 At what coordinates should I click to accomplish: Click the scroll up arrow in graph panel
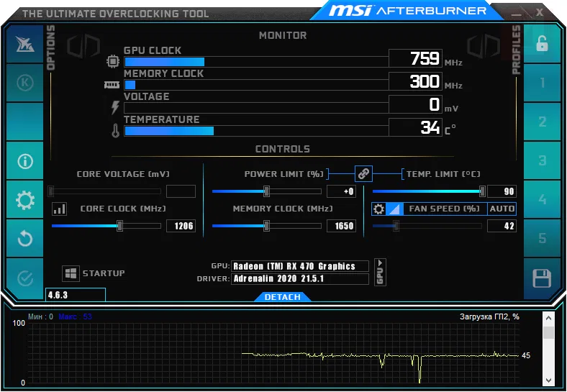pyautogui.click(x=548, y=318)
